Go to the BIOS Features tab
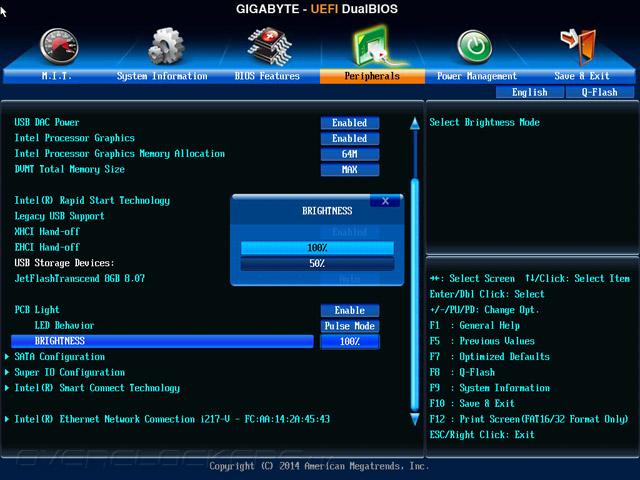This screenshot has height=480, width=640. [267, 76]
